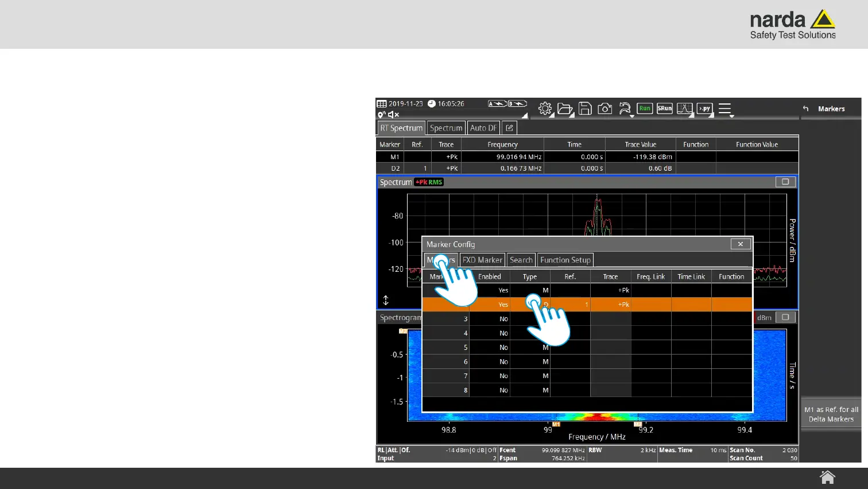Image resolution: width=868 pixels, height=489 pixels.
Task: Open the marker peak chart icon
Action: pyautogui.click(x=684, y=108)
